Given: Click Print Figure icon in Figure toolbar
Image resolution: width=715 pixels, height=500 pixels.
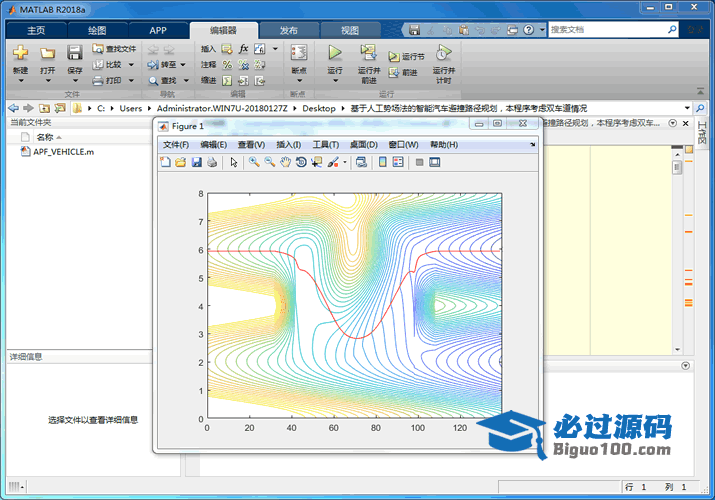Looking at the screenshot, I should point(212,162).
